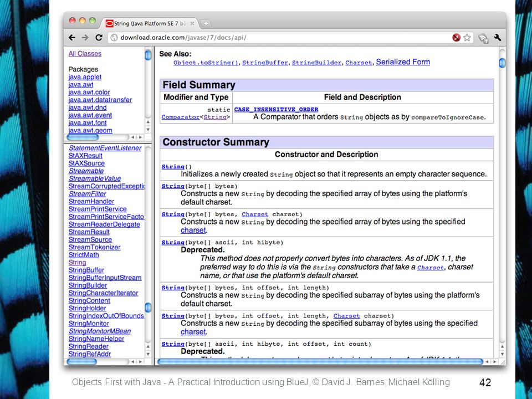Open the All Classes link
The image size is (532, 399).
pyautogui.click(x=85, y=54)
